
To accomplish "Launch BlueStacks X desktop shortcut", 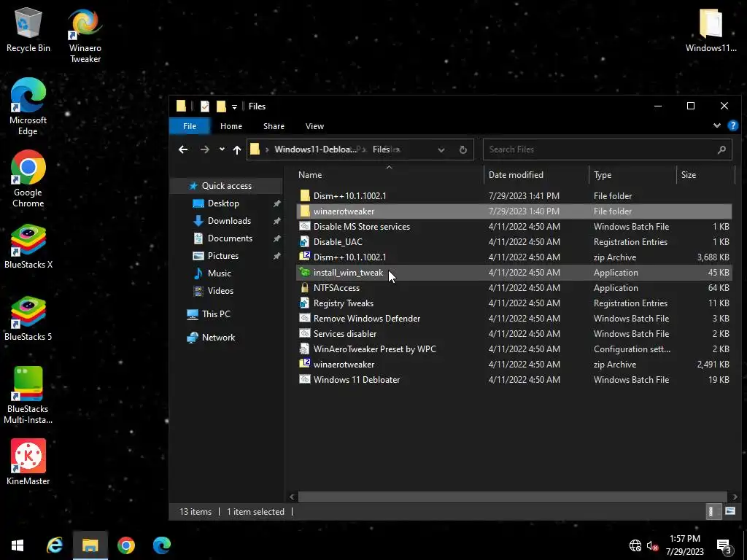I will tap(28, 246).
